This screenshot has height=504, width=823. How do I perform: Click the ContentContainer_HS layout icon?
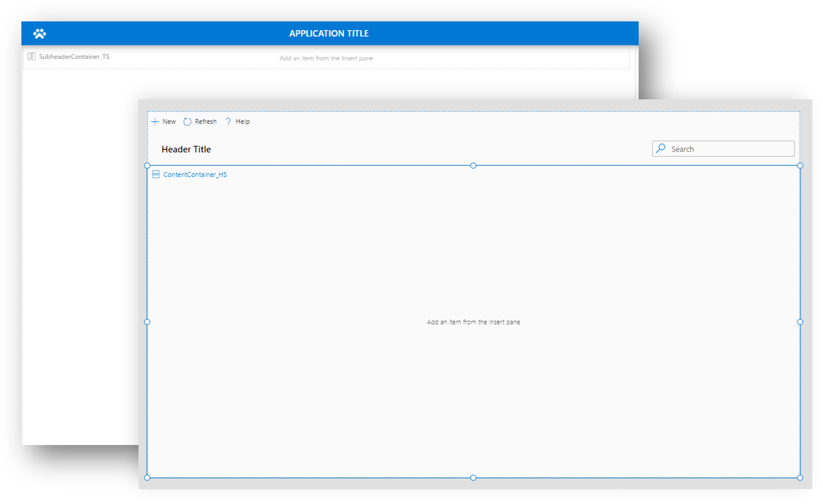(x=156, y=174)
